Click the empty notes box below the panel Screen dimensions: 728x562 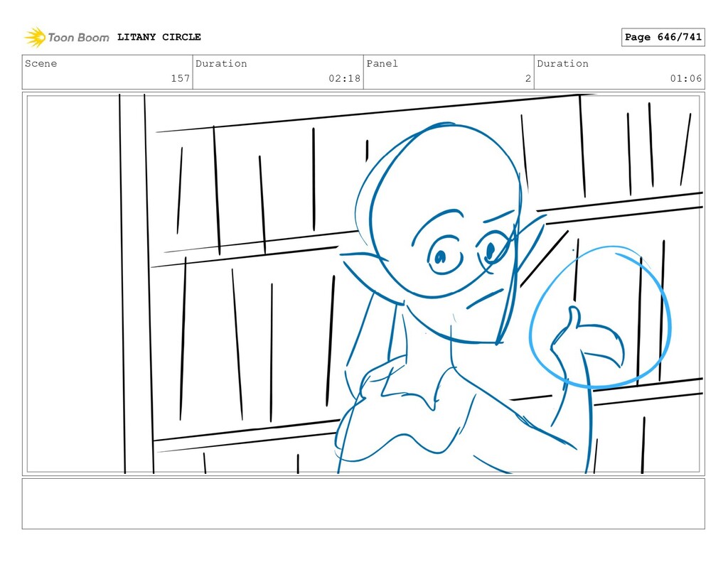tap(363, 504)
